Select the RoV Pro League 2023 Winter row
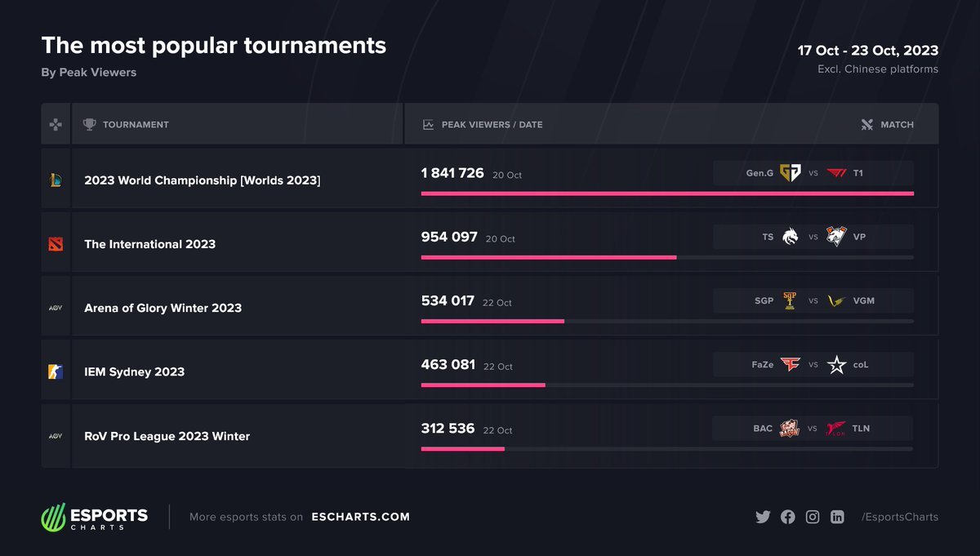 [x=490, y=435]
